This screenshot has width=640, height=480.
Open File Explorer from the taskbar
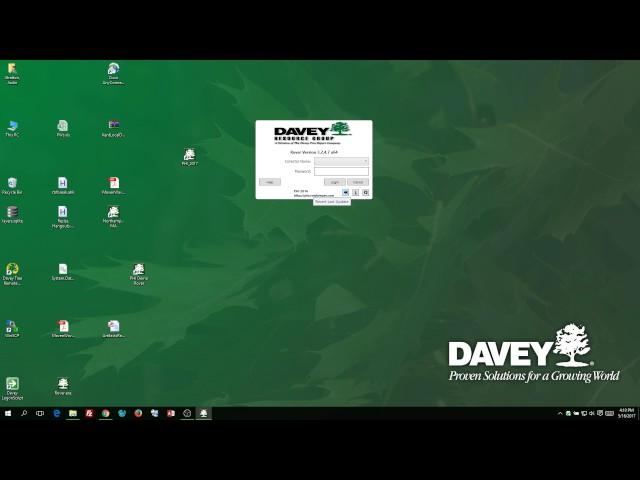(x=73, y=413)
